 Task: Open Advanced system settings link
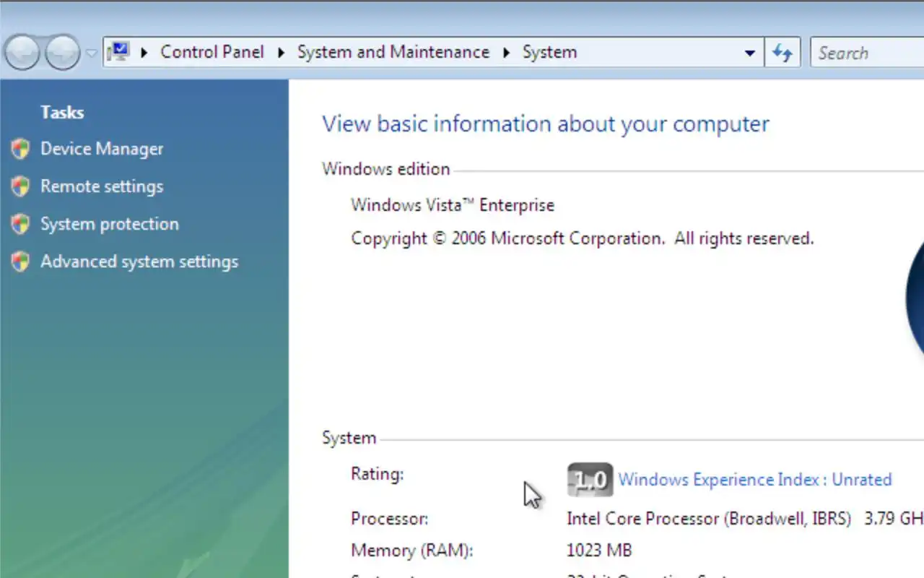point(139,262)
